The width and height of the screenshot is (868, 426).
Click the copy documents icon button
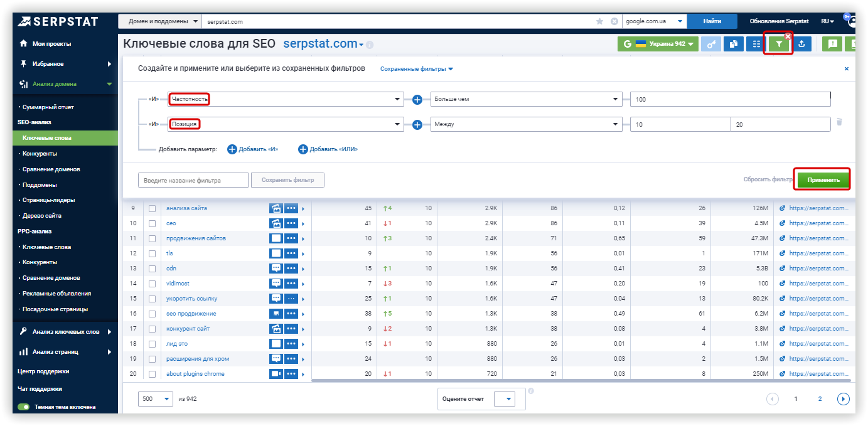coord(733,44)
